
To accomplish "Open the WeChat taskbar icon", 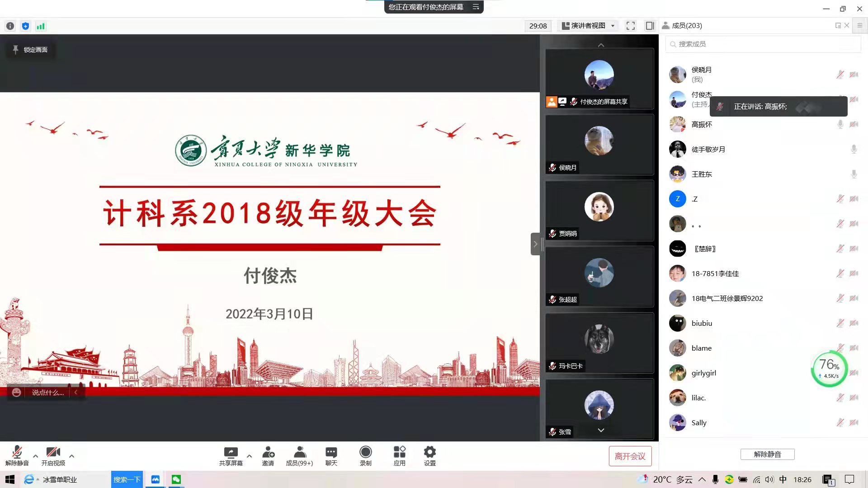I will click(176, 479).
